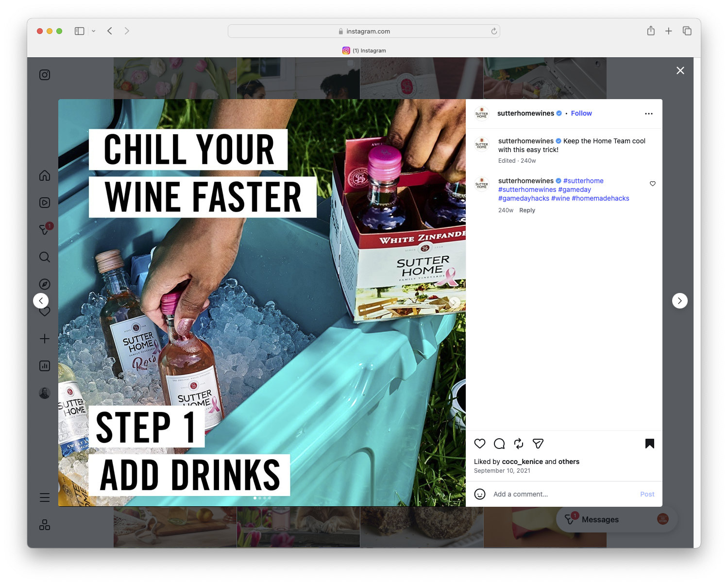Image resolution: width=728 pixels, height=584 pixels.
Task: Open the sidebar toggle in Safari toolbar
Action: pyautogui.click(x=78, y=31)
